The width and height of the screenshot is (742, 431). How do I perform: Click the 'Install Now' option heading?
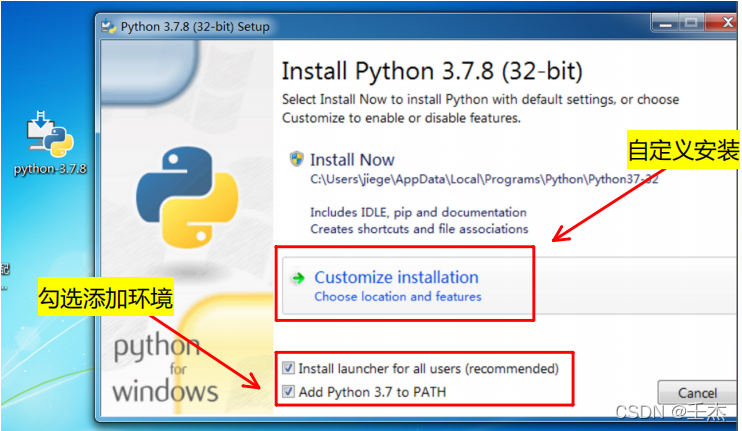[x=352, y=160]
